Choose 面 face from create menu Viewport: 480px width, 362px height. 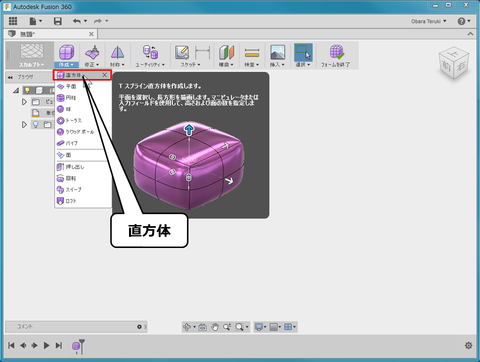point(83,155)
